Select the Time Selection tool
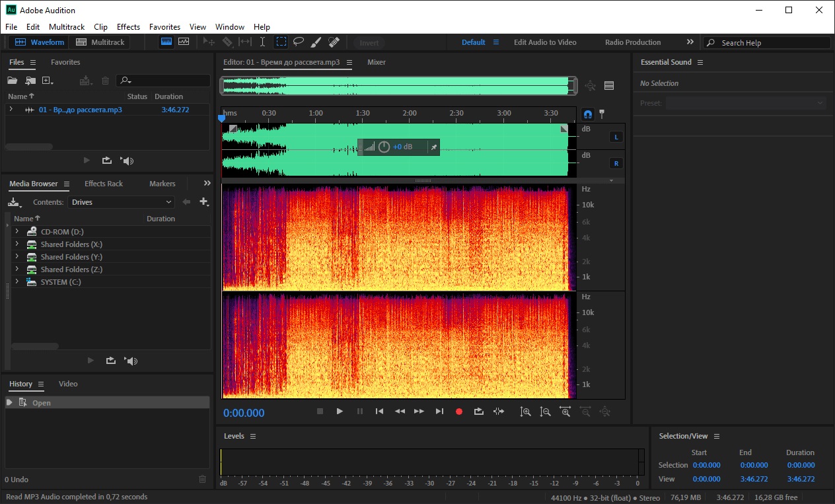835x504 pixels. pyautogui.click(x=262, y=42)
